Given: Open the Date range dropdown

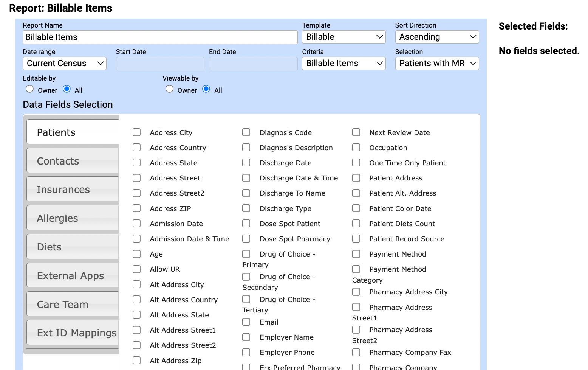Looking at the screenshot, I should pyautogui.click(x=65, y=64).
